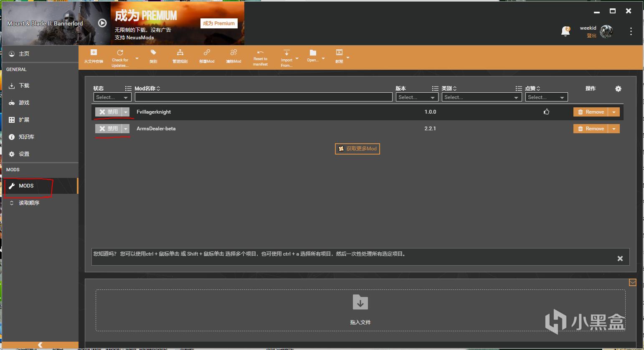Screen dimensions: 644x350
Task: Open 扩展 extensions in the sidebar
Action: click(x=40, y=120)
